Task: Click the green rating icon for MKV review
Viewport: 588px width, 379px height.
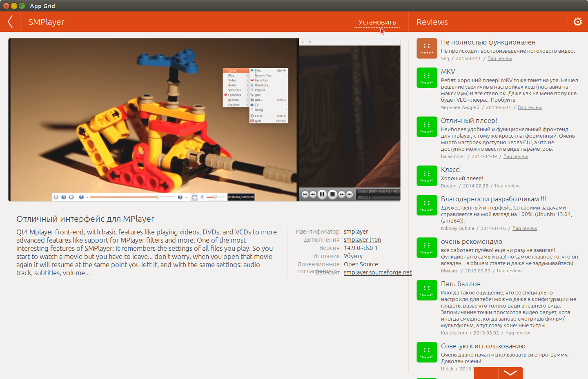Action: (427, 78)
